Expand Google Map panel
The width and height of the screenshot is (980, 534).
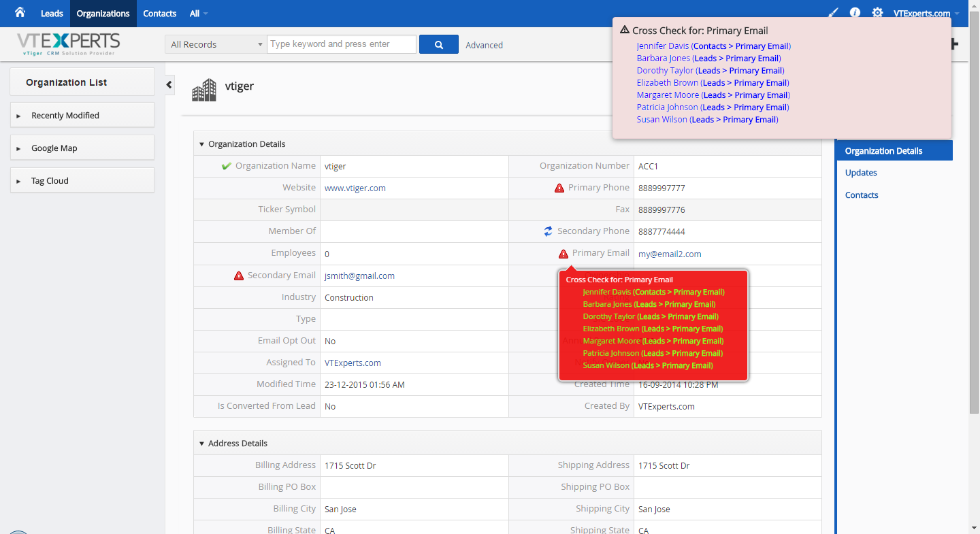tap(82, 148)
